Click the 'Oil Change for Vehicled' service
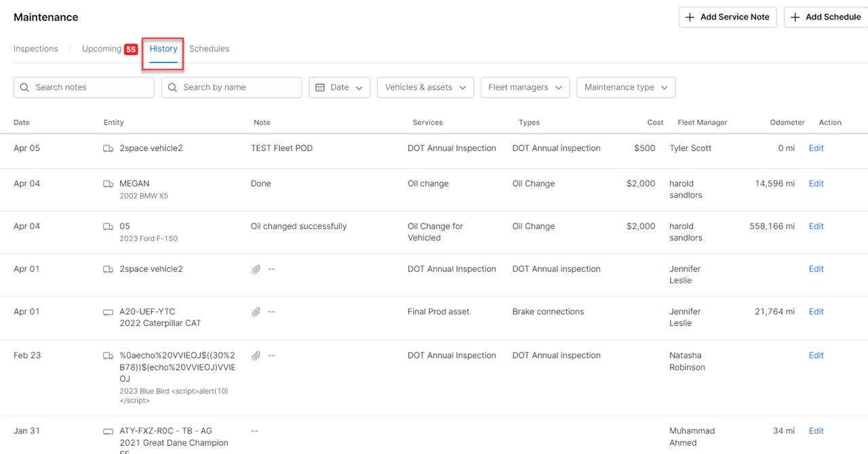 click(435, 232)
